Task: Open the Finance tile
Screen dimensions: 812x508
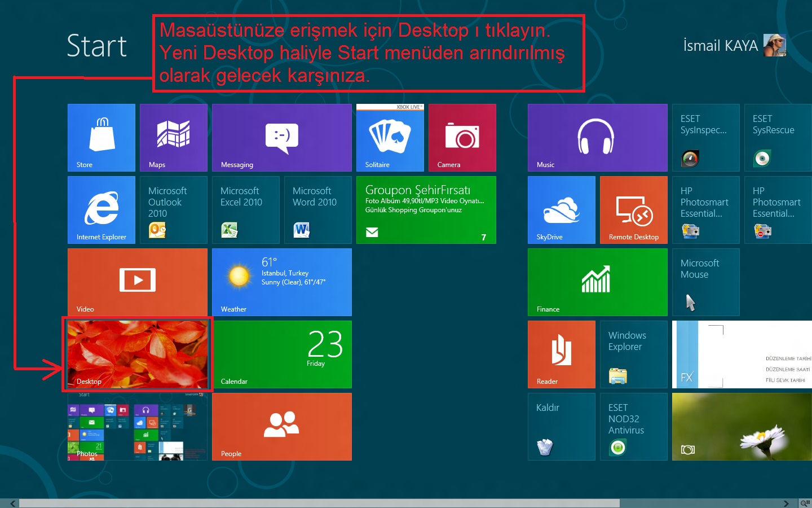Action: coord(598,282)
